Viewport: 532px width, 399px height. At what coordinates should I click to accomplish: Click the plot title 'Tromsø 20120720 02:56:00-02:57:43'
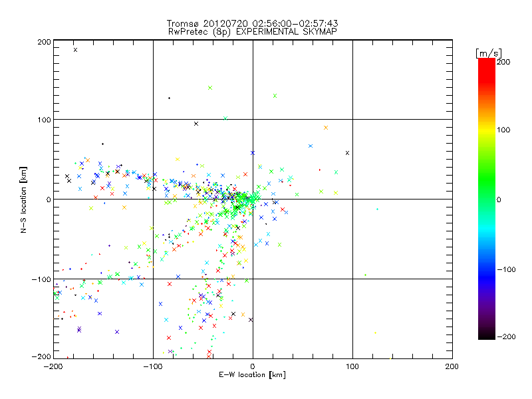pos(252,23)
